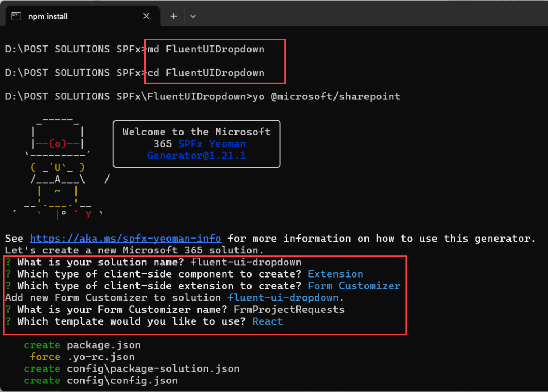
Task: Expand the new tab profile dropdown
Action: point(193,16)
